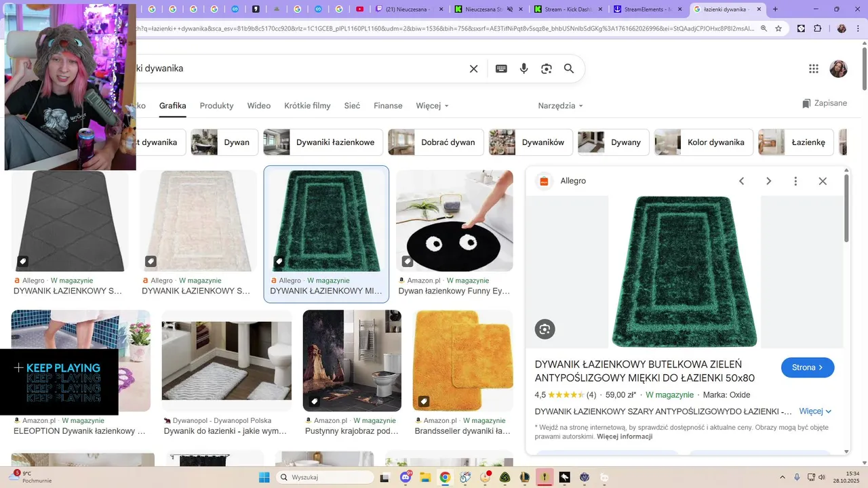Switch to the Finanse tab
Screen dimensions: 868x488
coord(388,106)
